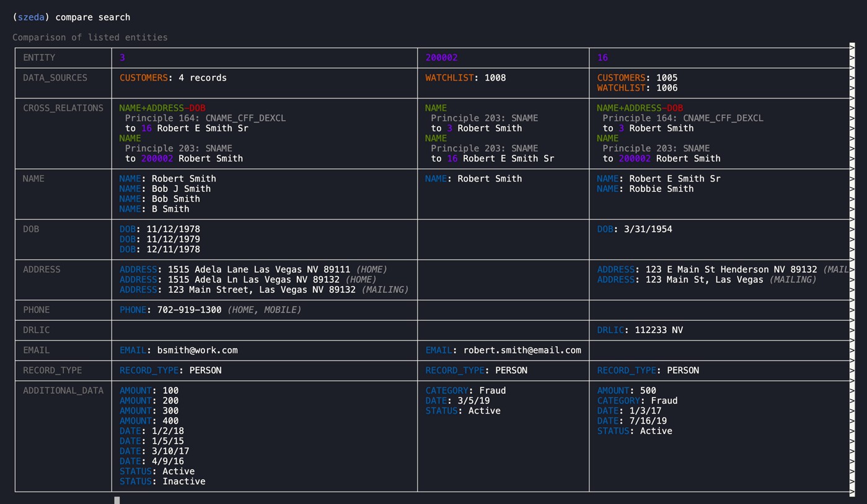Click entity ID 3 in the header row
Image resolution: width=867 pixels, height=504 pixels.
tap(122, 57)
